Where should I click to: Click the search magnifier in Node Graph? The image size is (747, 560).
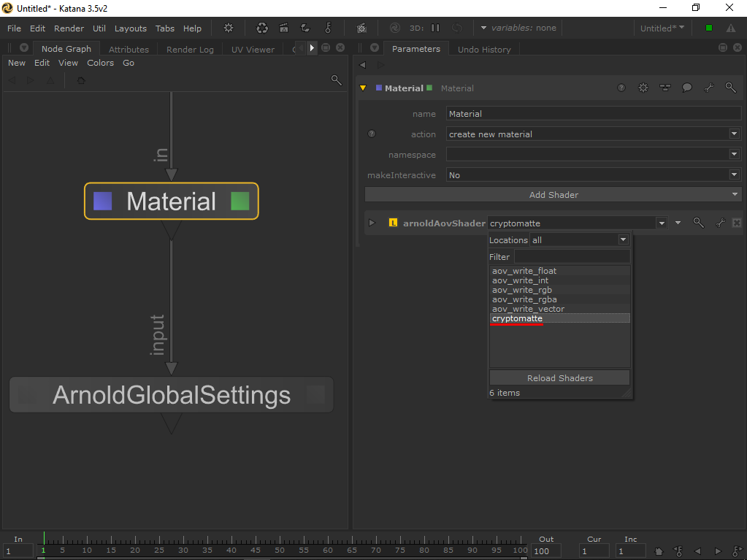coord(337,80)
